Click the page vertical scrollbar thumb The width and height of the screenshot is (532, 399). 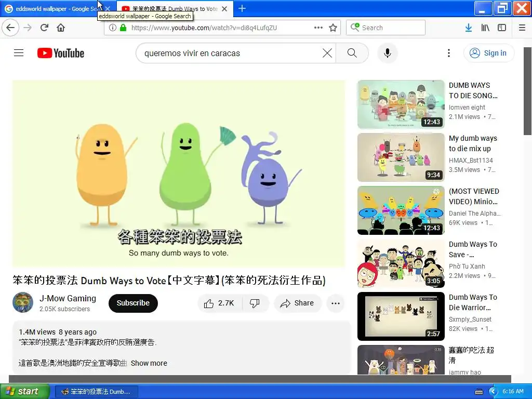[x=528, y=91]
